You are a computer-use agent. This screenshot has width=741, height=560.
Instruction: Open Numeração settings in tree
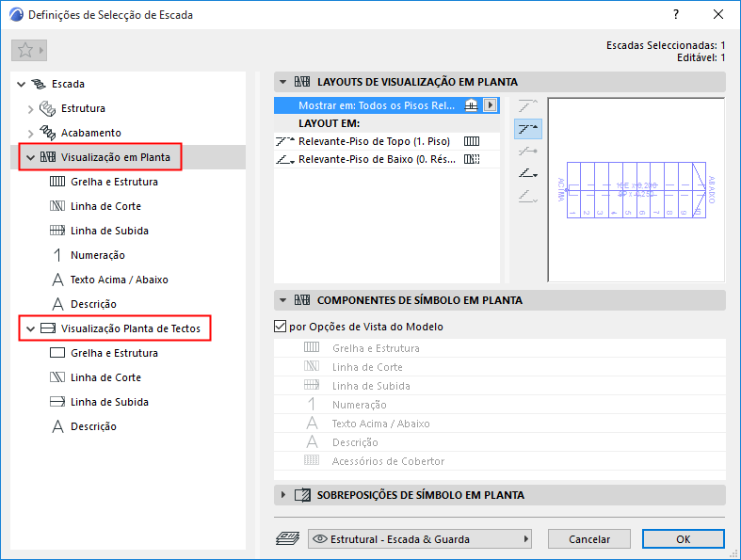(x=98, y=255)
